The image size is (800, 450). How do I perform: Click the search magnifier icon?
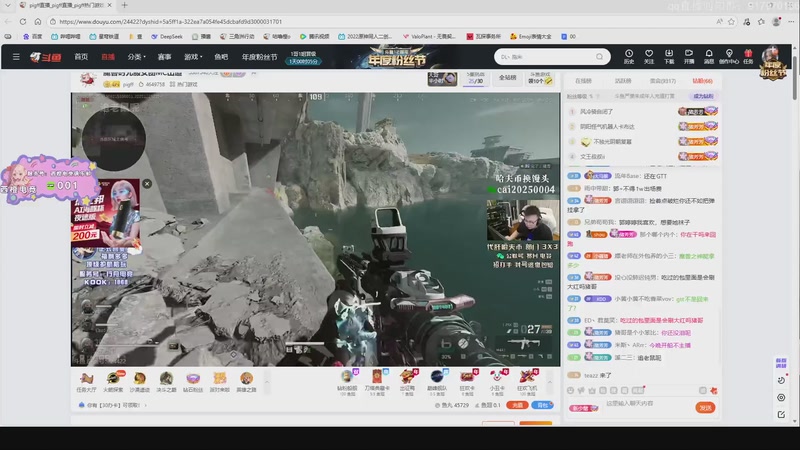click(x=599, y=57)
